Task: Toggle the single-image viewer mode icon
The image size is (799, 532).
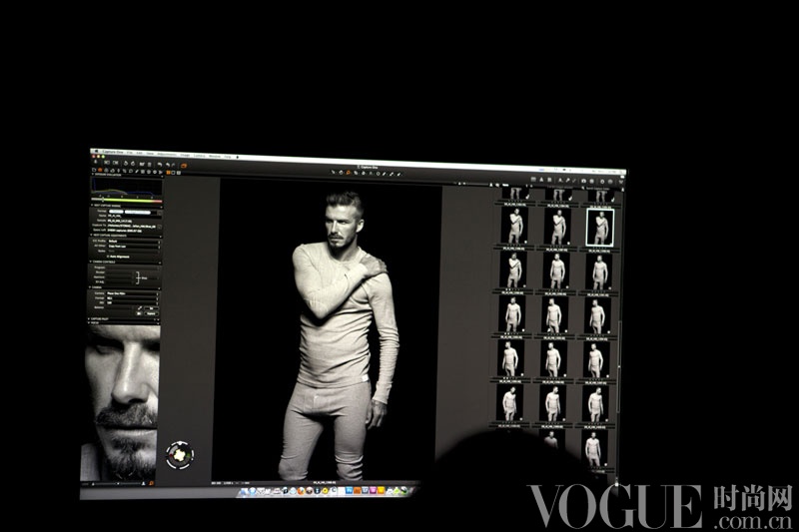Action: coord(173,173)
